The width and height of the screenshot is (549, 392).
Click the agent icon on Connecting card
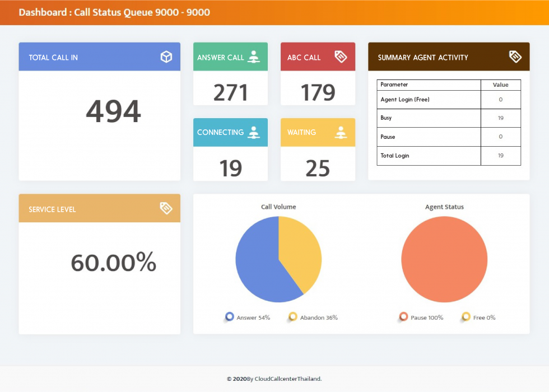pyautogui.click(x=254, y=132)
